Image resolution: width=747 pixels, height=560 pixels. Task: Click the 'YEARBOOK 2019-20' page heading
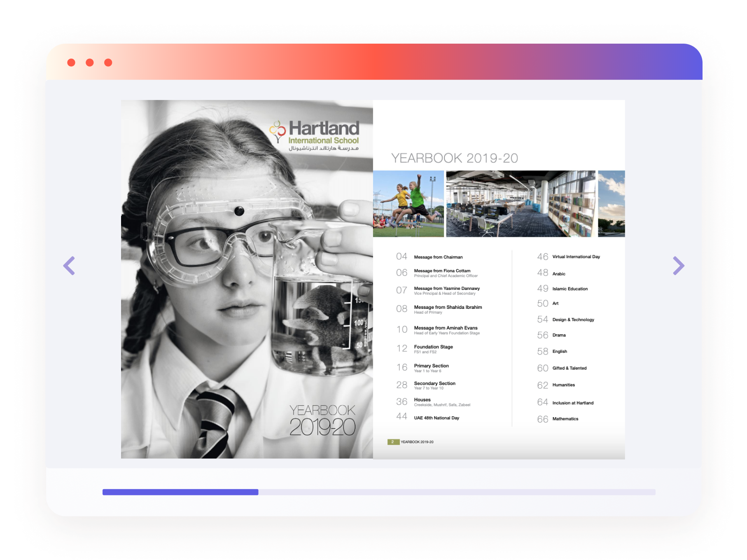pyautogui.click(x=454, y=158)
